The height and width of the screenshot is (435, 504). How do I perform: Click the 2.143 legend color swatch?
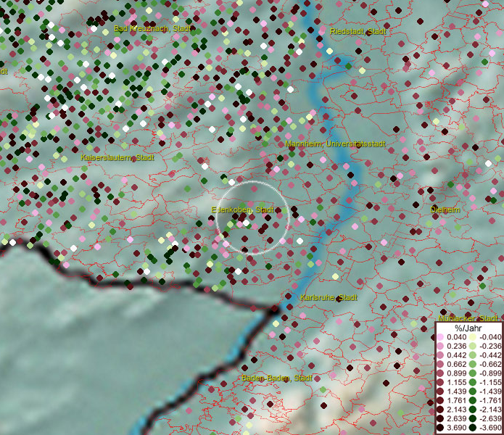(440, 410)
